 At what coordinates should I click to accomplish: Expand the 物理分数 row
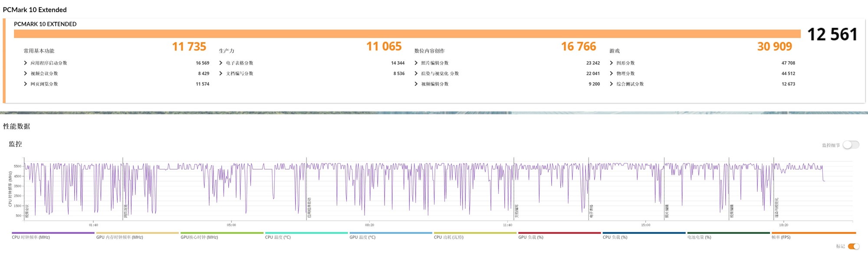(x=611, y=73)
